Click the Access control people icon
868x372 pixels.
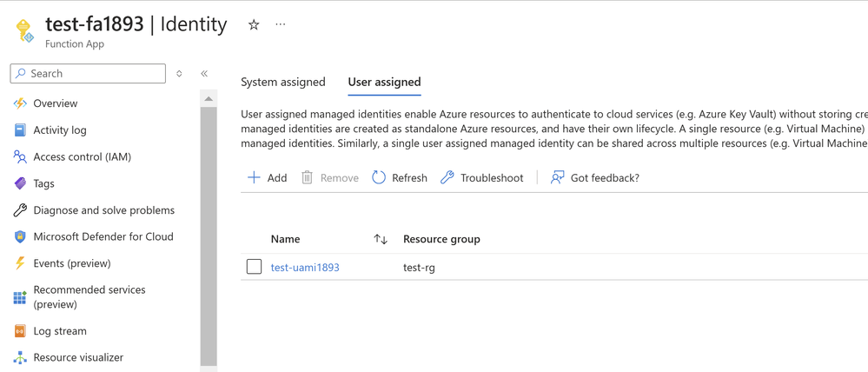point(20,156)
